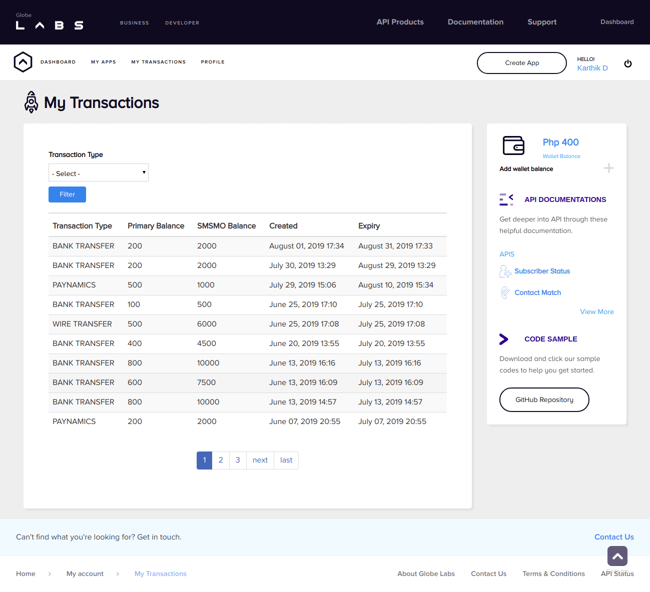Open About Globe Labs footer link
Viewport: 650px width, 592px height.
point(426,574)
